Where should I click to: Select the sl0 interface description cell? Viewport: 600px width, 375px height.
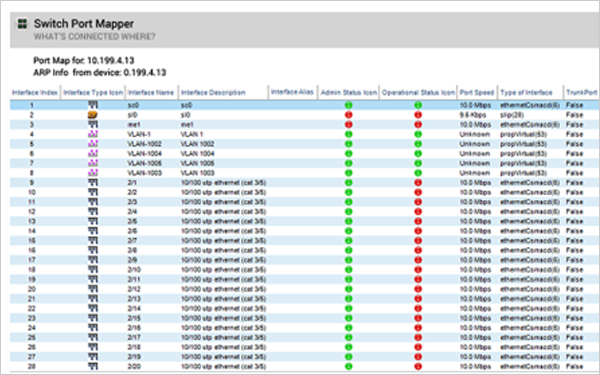[185, 114]
